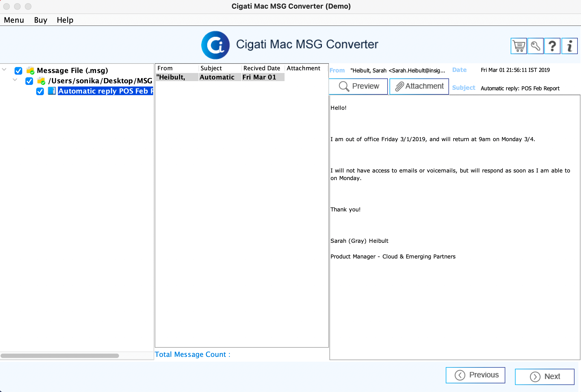Click the Previous button
Screen dimensions: 581x392
pyautogui.click(x=477, y=374)
